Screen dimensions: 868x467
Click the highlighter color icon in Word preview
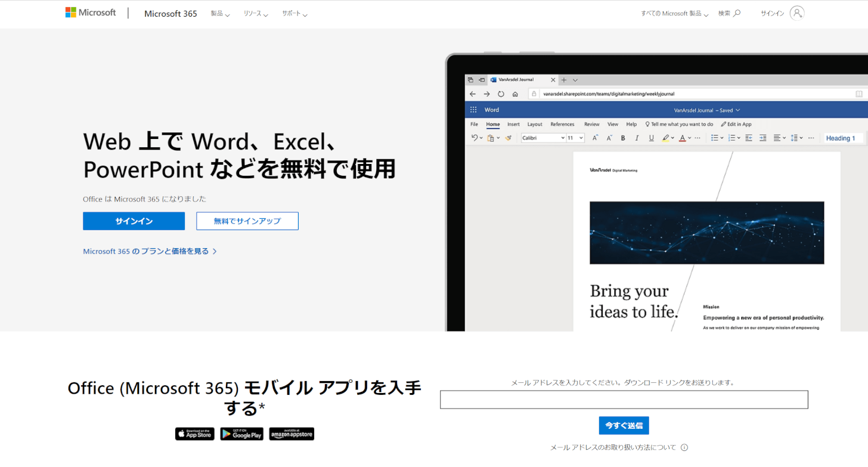(x=666, y=138)
